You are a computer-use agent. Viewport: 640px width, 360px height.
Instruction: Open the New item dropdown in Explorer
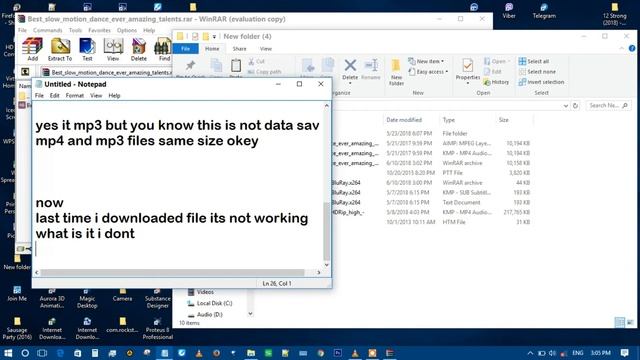tap(426, 61)
